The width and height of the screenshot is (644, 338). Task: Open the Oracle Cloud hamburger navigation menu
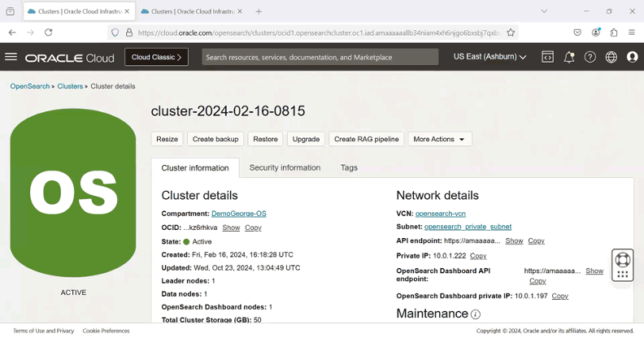tap(11, 57)
